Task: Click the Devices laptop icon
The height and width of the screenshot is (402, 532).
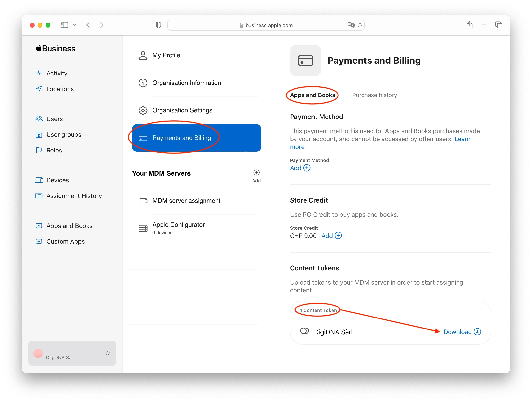Action: tap(39, 180)
